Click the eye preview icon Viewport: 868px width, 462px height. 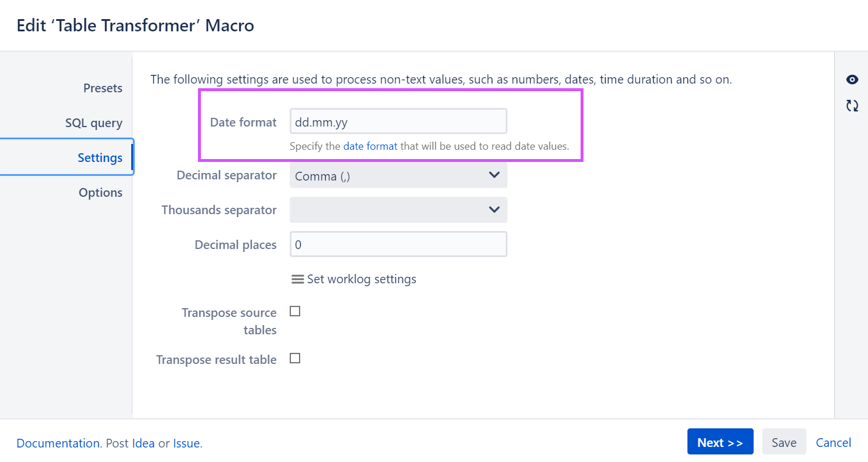(x=852, y=80)
